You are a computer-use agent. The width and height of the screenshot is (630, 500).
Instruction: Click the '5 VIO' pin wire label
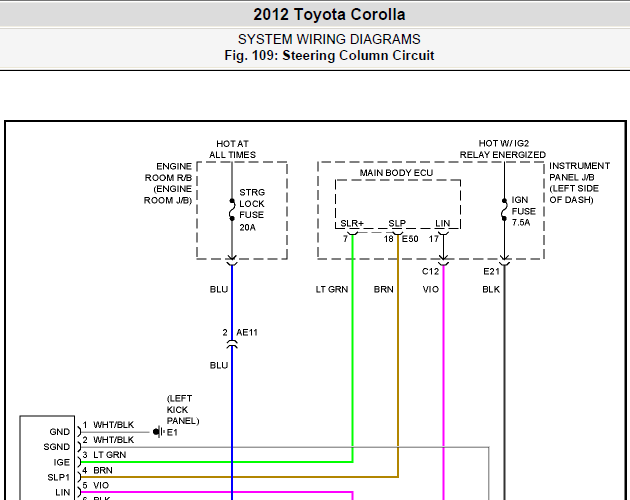[96, 486]
